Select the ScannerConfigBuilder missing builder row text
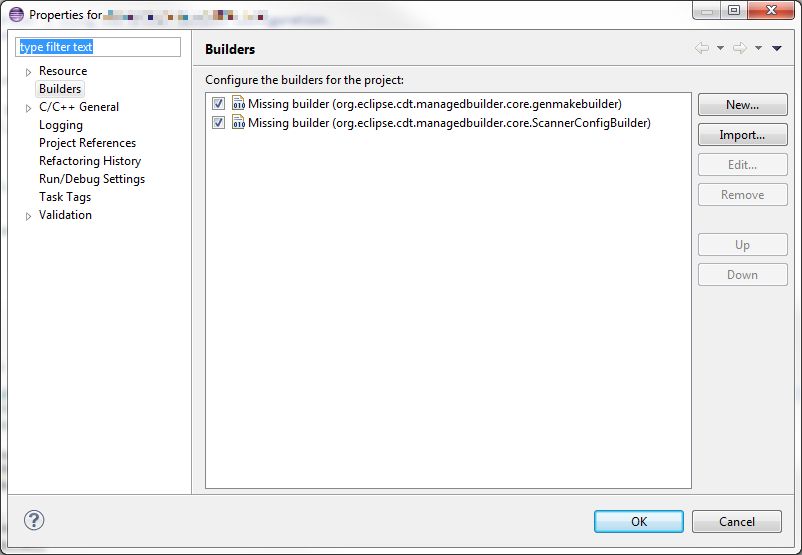Screen dimensions: 802x555 (x=449, y=123)
